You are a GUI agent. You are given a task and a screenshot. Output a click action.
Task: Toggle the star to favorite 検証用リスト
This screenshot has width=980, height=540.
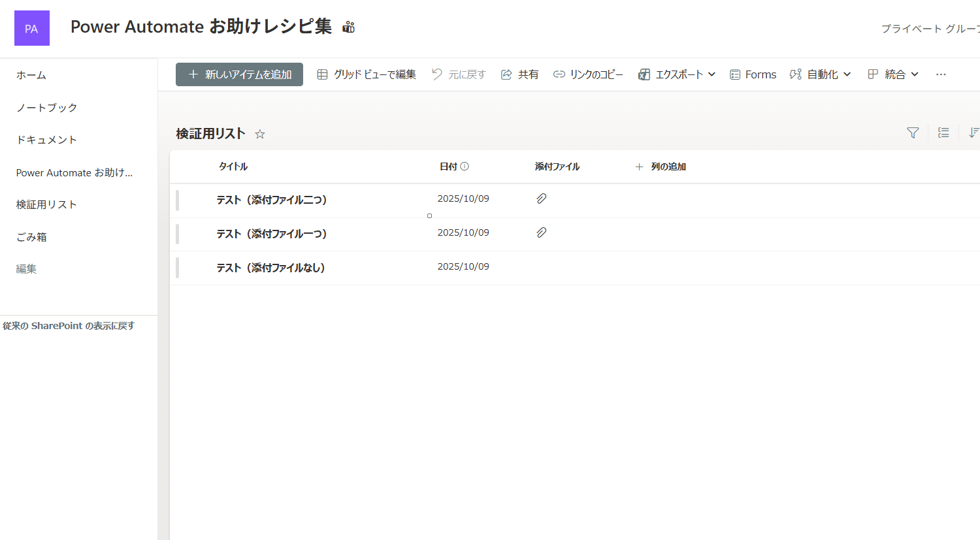coord(259,134)
